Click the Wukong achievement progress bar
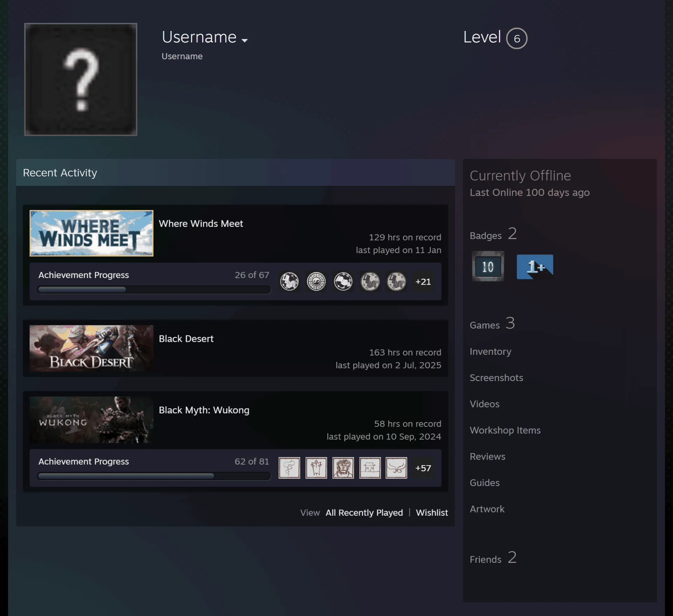This screenshot has width=673, height=616. tap(154, 476)
